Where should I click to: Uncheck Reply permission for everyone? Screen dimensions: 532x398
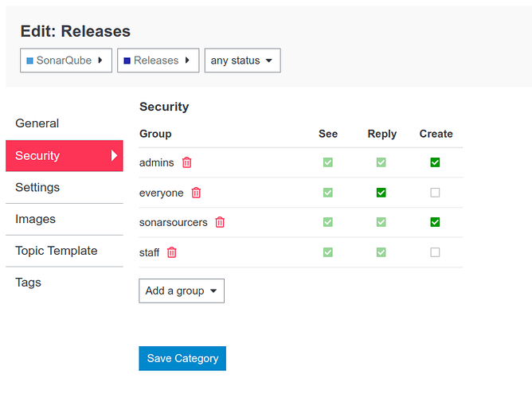(381, 193)
